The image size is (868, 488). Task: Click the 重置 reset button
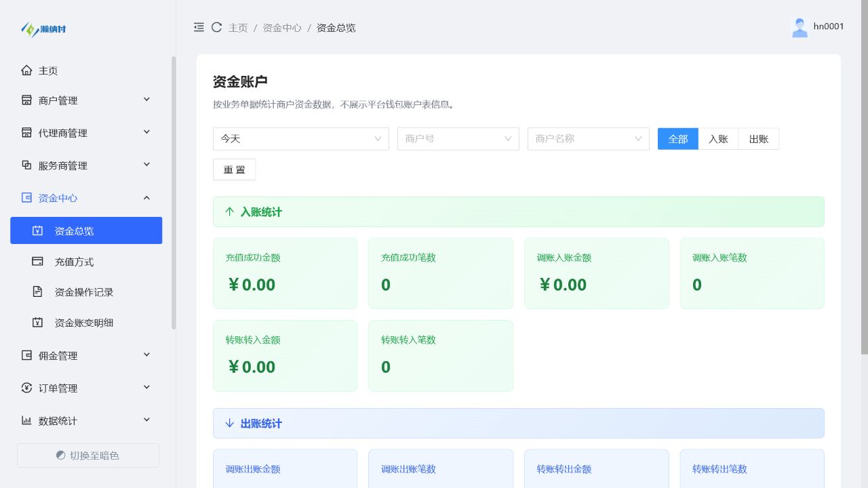pos(234,169)
